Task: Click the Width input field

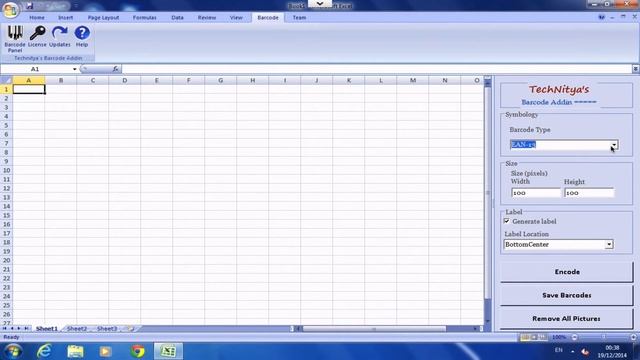Action: [x=536, y=193]
